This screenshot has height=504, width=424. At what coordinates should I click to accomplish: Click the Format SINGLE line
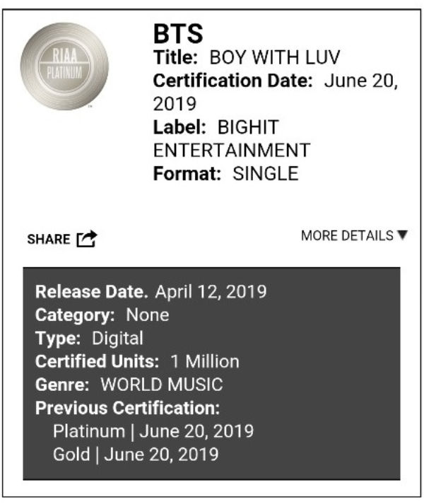(x=225, y=173)
